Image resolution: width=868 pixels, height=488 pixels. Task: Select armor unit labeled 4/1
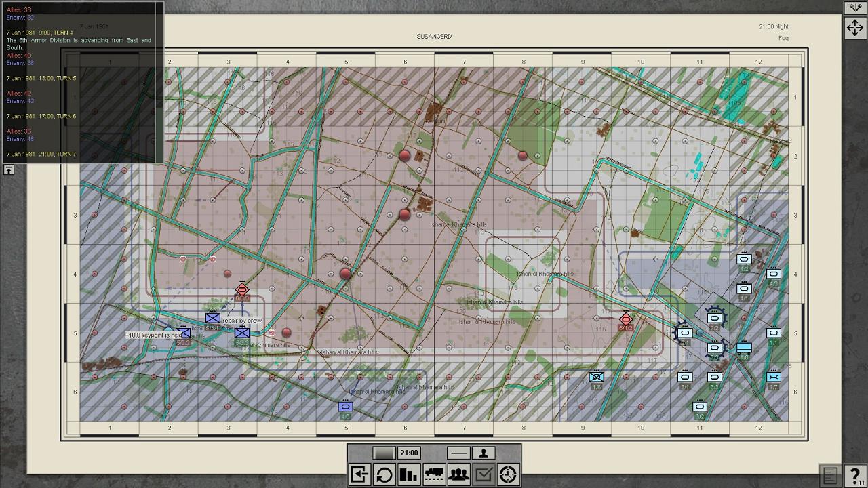click(x=744, y=289)
